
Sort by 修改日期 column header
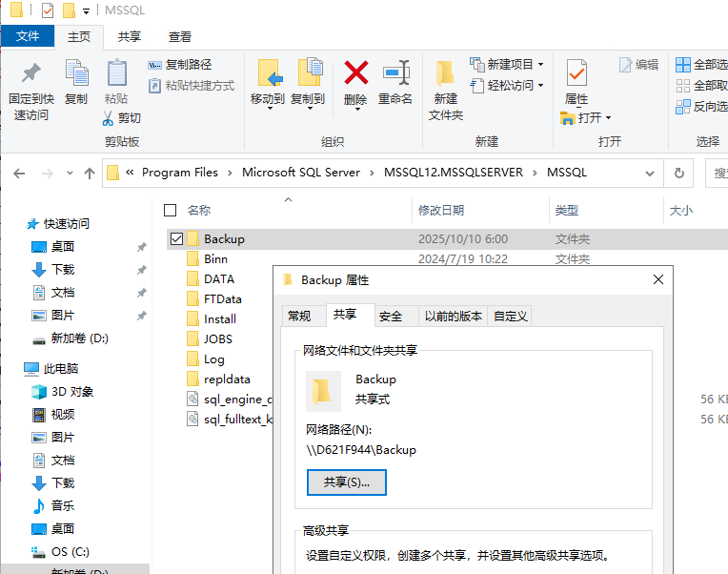pyautogui.click(x=441, y=211)
